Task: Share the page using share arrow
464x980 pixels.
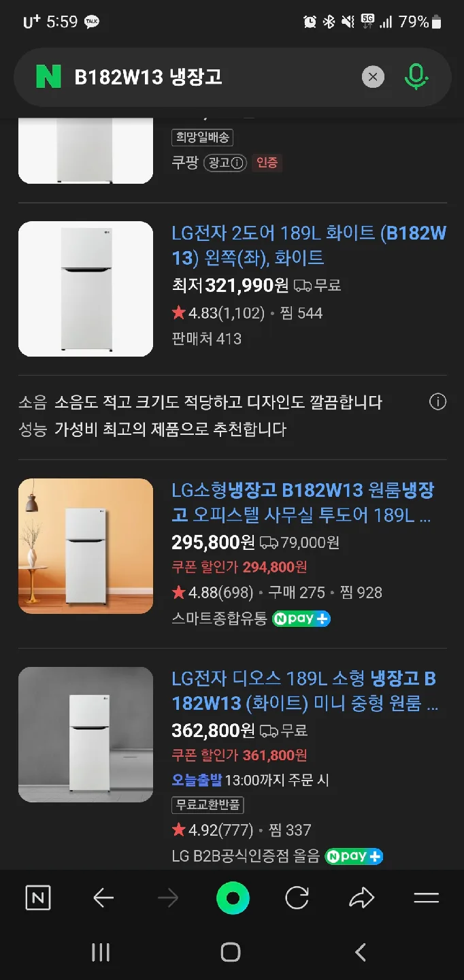Action: pos(361,898)
